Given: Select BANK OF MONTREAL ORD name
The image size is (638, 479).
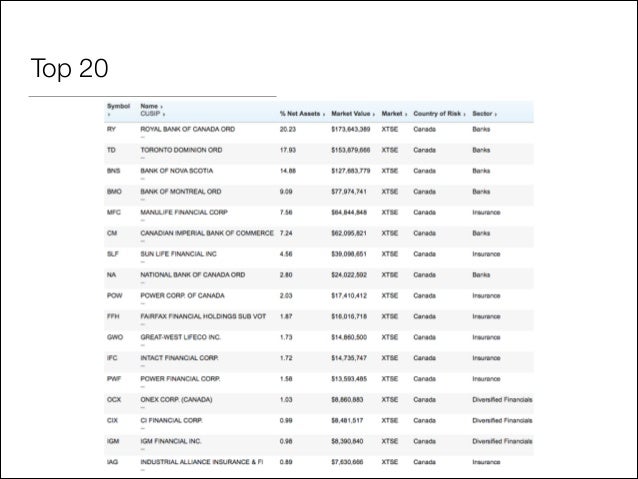Looking at the screenshot, I should pos(181,192).
